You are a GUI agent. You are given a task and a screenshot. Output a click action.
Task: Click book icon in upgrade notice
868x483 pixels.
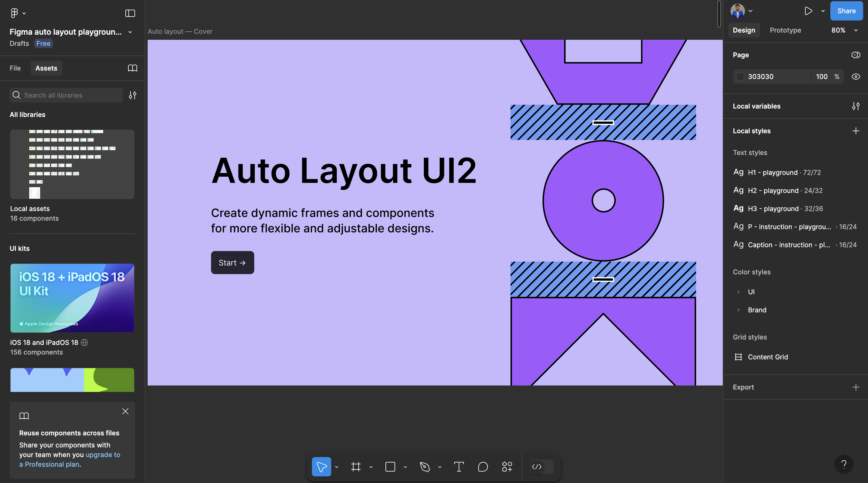24,416
